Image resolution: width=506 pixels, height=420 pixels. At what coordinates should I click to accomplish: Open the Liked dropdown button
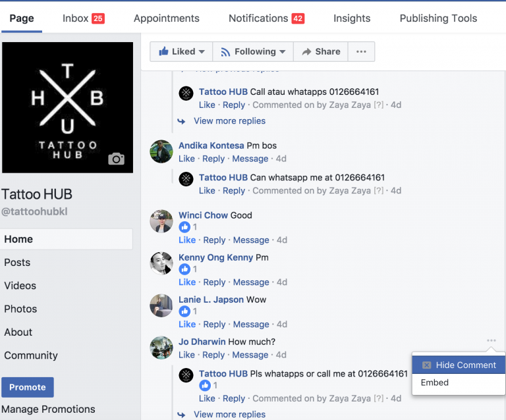pyautogui.click(x=181, y=51)
